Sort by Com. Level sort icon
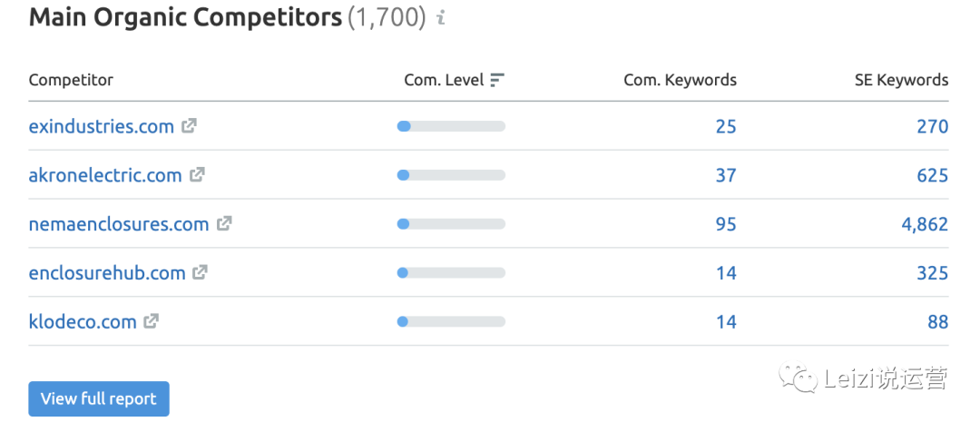This screenshot has width=980, height=422. (497, 80)
